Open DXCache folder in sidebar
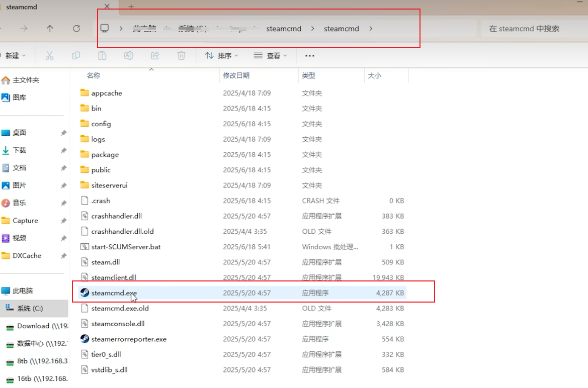 pos(21,256)
